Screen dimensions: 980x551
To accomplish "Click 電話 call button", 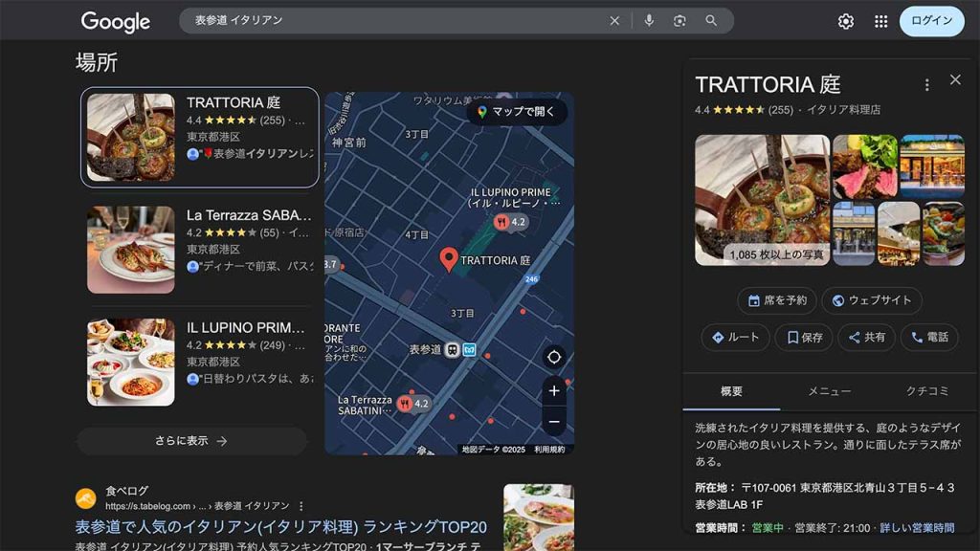I will [929, 338].
